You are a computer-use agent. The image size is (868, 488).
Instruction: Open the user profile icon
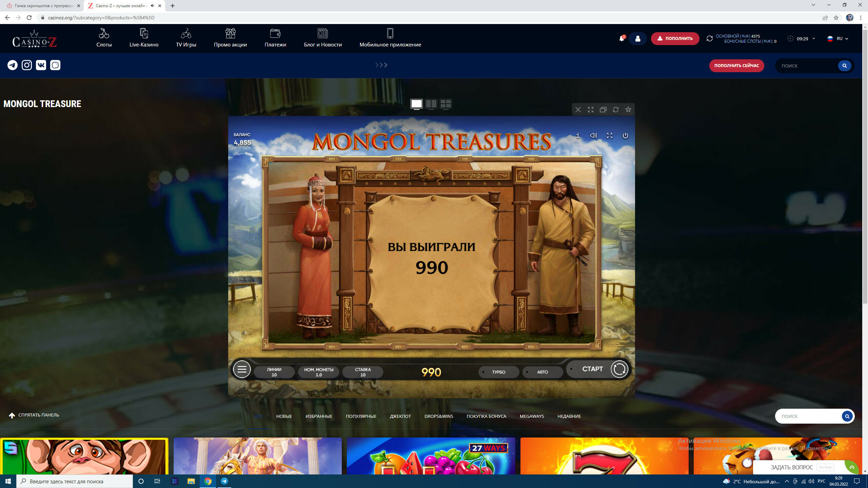(638, 39)
